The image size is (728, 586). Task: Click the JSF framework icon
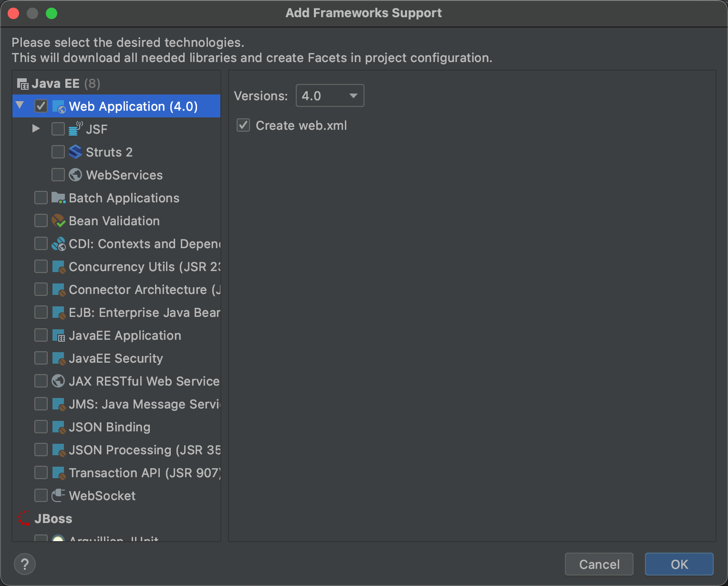click(75, 129)
